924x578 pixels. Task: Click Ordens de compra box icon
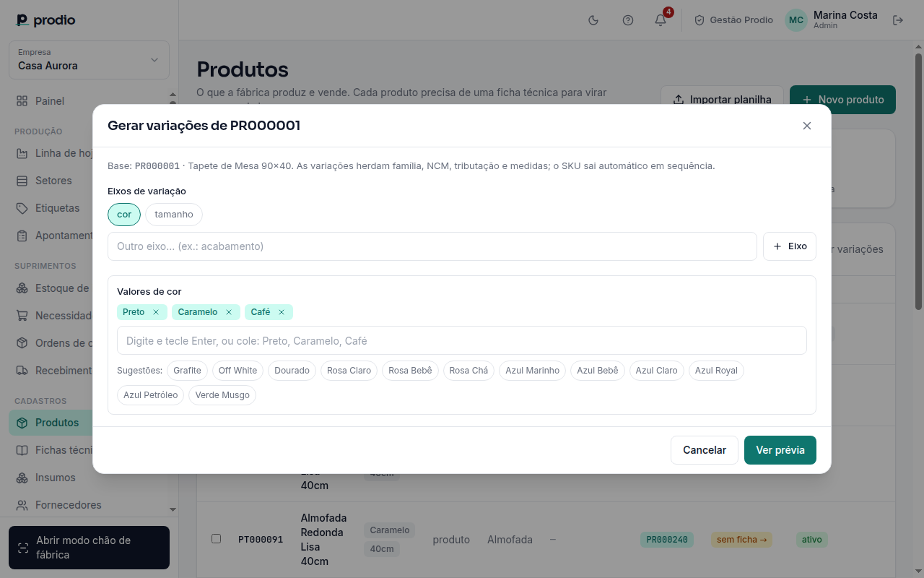(22, 343)
